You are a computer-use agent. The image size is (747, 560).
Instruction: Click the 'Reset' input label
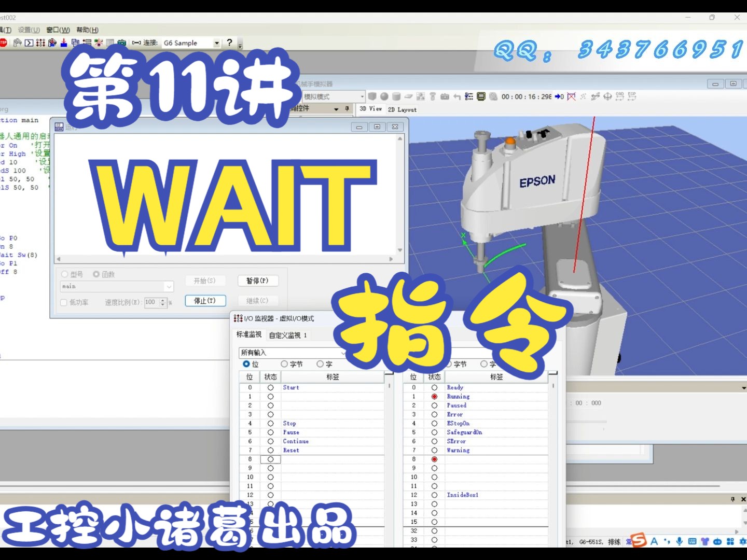[291, 451]
